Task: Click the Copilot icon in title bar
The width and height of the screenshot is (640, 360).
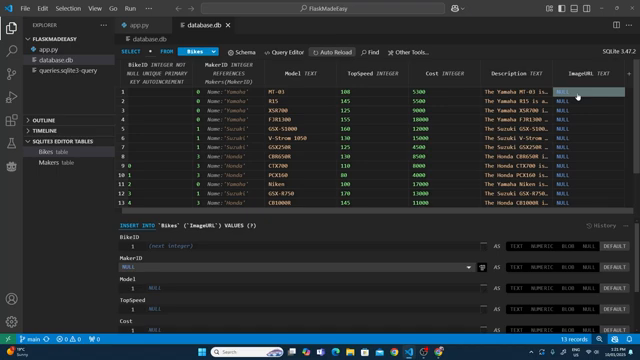Action: [455, 8]
